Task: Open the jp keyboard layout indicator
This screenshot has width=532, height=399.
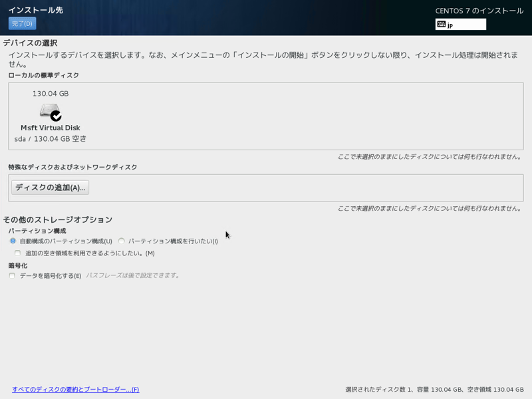Action: (x=460, y=25)
